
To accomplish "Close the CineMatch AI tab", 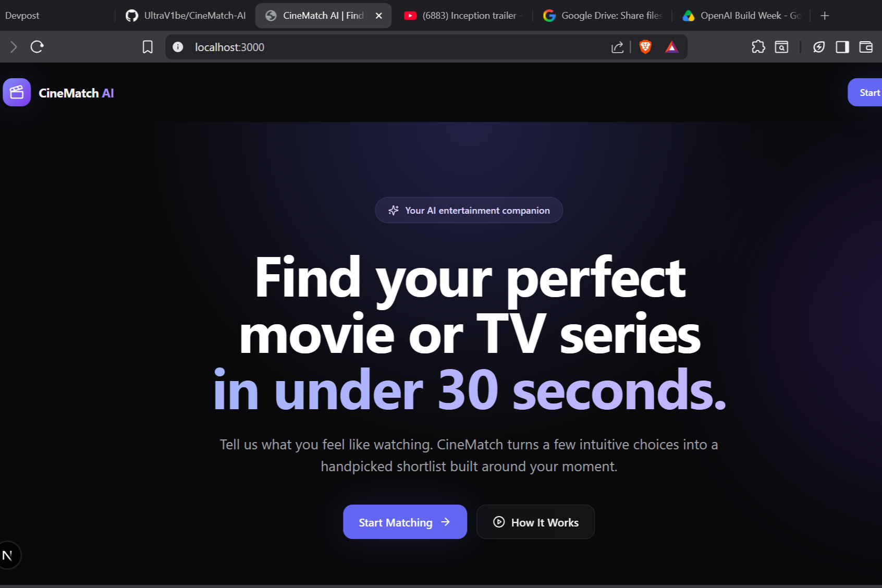I will [x=379, y=16].
